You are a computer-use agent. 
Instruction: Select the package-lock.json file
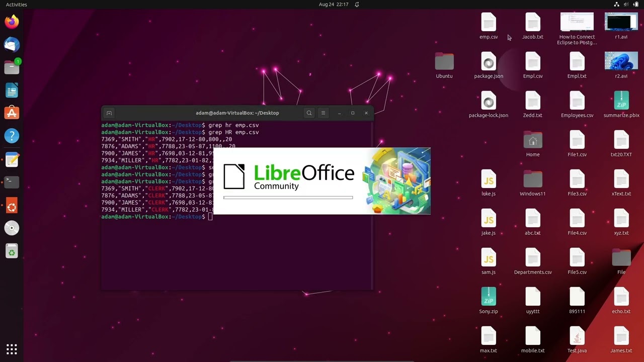click(489, 105)
